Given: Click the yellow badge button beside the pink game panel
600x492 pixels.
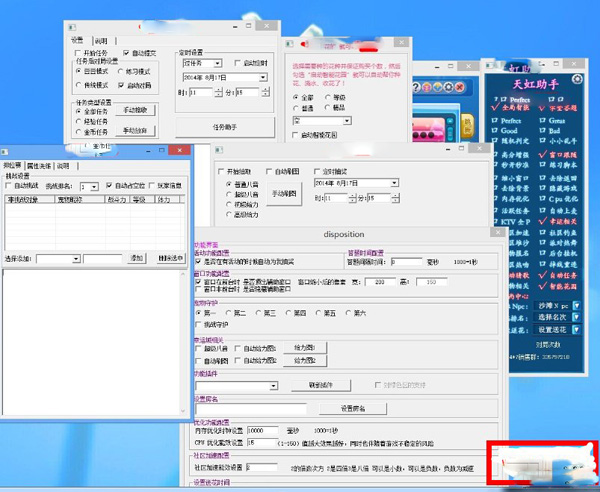Looking at the screenshot, I should click(467, 126).
